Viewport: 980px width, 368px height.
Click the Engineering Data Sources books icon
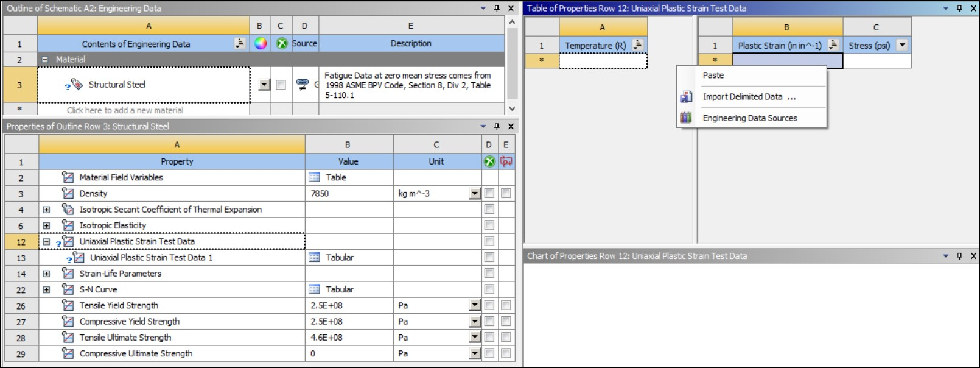click(x=686, y=118)
